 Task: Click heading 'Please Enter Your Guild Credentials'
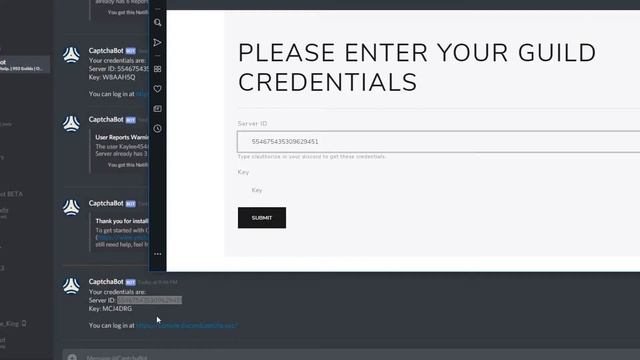point(417,67)
